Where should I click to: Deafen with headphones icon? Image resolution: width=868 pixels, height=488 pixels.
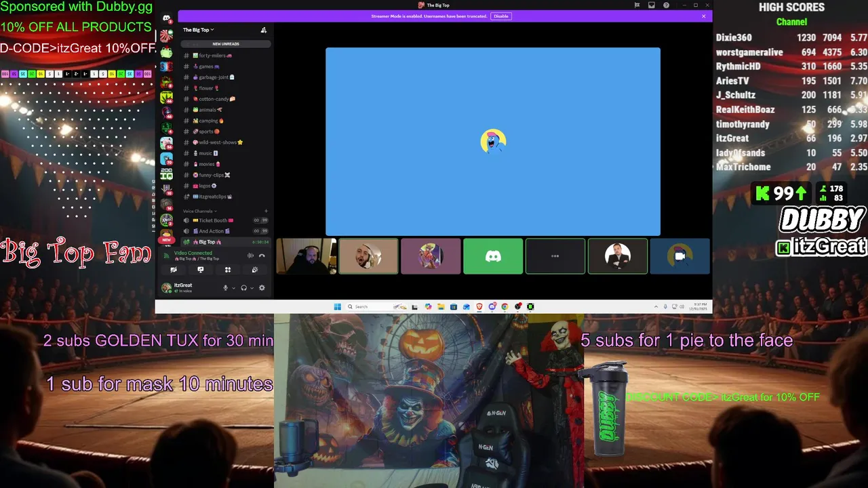click(x=243, y=288)
